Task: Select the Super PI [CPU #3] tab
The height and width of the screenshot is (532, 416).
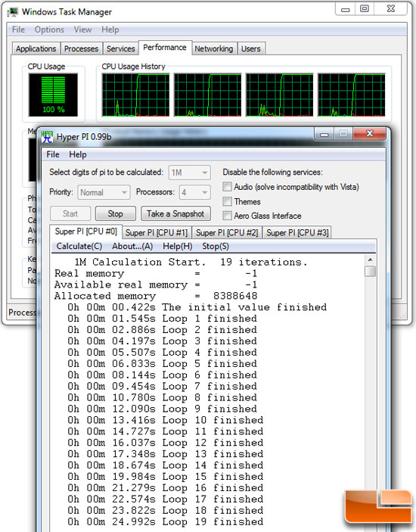Action: (297, 233)
